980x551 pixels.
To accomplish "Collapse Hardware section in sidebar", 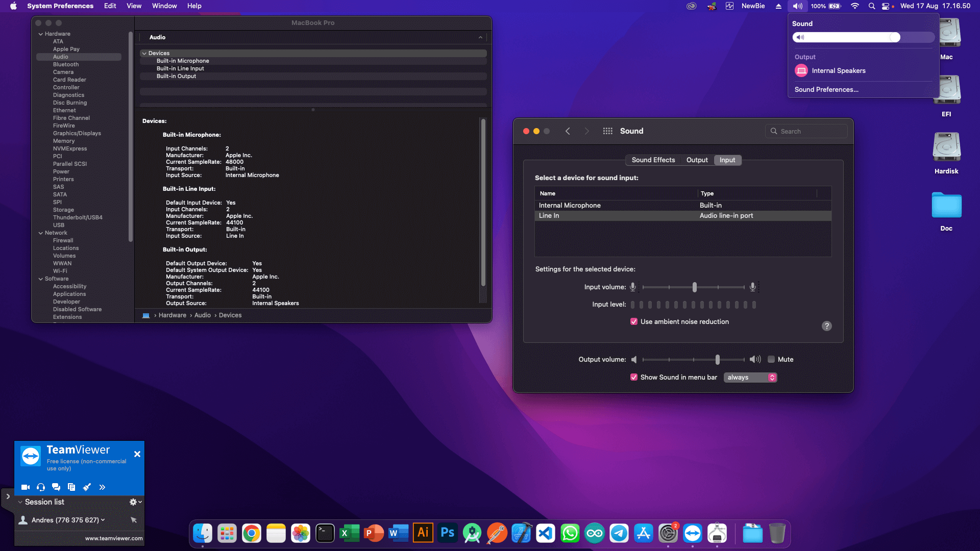I will tap(41, 34).
